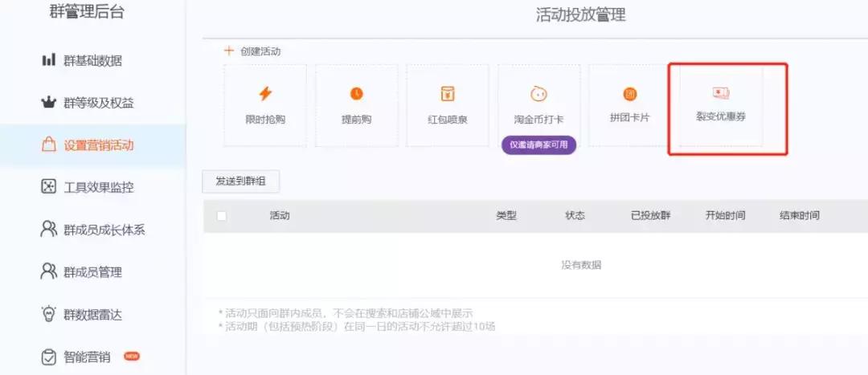The height and width of the screenshot is (375, 868).
Task: Click the 开始时间 column header
Action: pyautogui.click(x=725, y=216)
